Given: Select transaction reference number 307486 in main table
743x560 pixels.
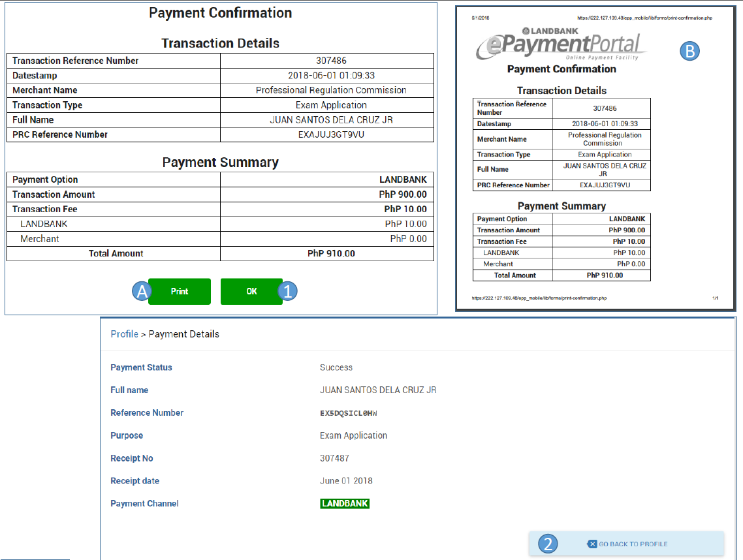Looking at the screenshot, I should pyautogui.click(x=331, y=61).
